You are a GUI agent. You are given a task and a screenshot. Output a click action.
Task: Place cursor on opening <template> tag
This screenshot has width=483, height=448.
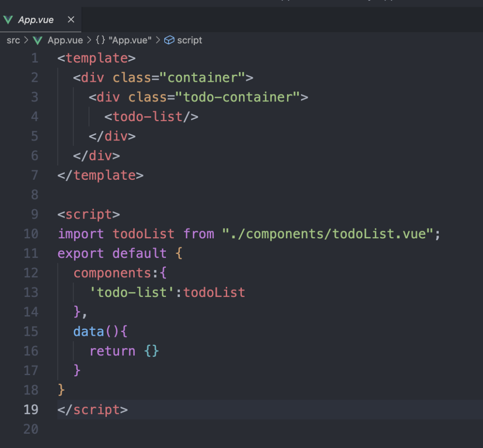pos(97,58)
